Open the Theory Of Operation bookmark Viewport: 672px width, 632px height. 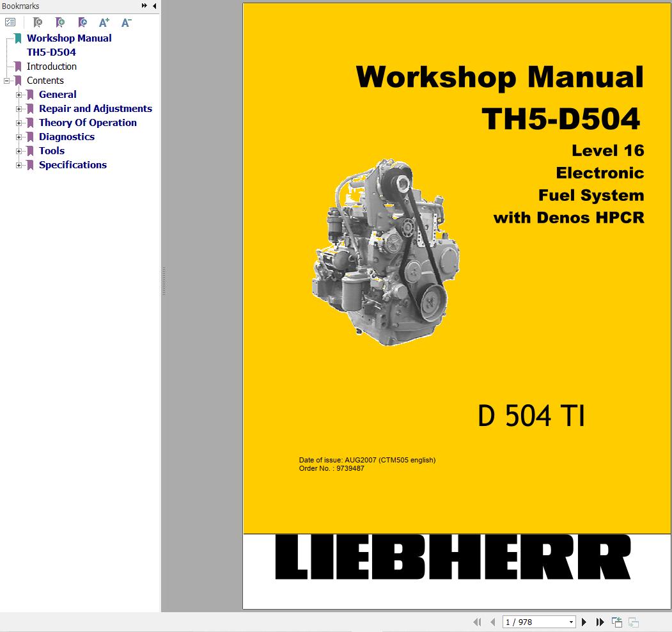click(88, 123)
